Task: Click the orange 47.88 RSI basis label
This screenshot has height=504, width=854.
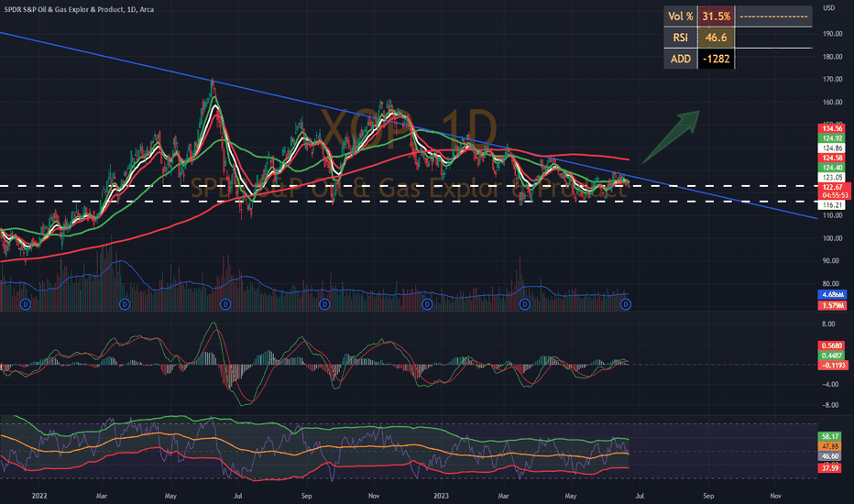Action: click(830, 446)
